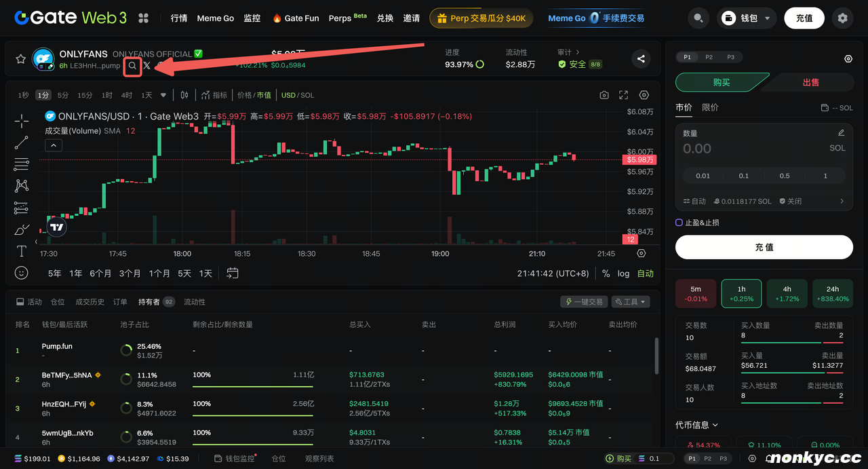
Task: Select the 0.5 SOL quick amount
Action: (785, 175)
